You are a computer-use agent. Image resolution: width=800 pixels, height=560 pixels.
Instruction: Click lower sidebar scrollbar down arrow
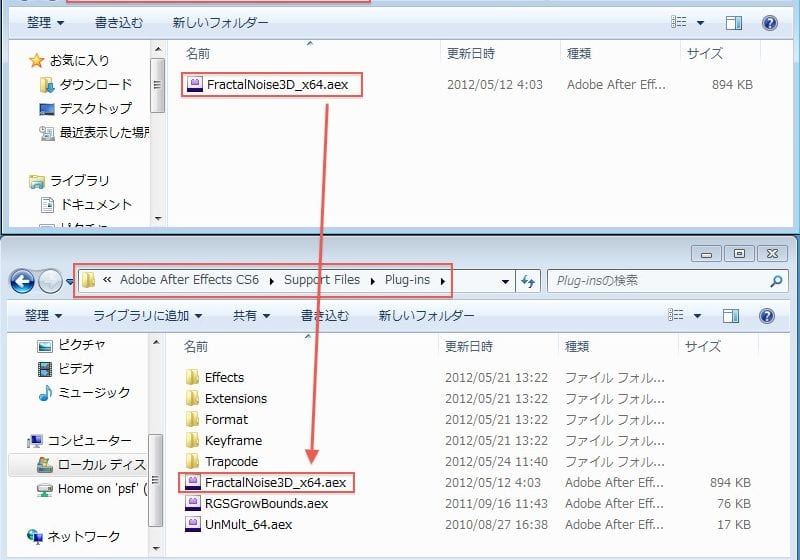[x=156, y=548]
